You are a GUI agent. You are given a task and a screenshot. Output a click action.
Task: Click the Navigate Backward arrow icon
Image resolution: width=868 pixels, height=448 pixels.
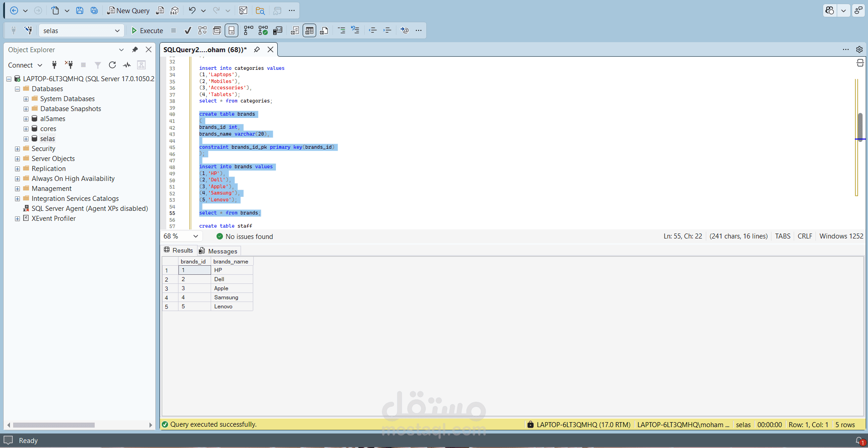14,10
